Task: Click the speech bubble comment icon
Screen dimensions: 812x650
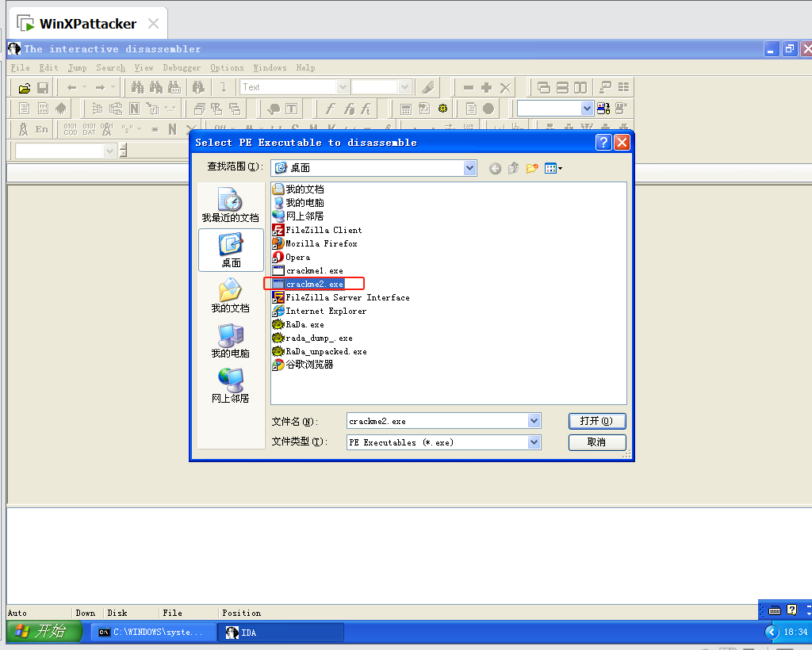Action: tap(274, 109)
